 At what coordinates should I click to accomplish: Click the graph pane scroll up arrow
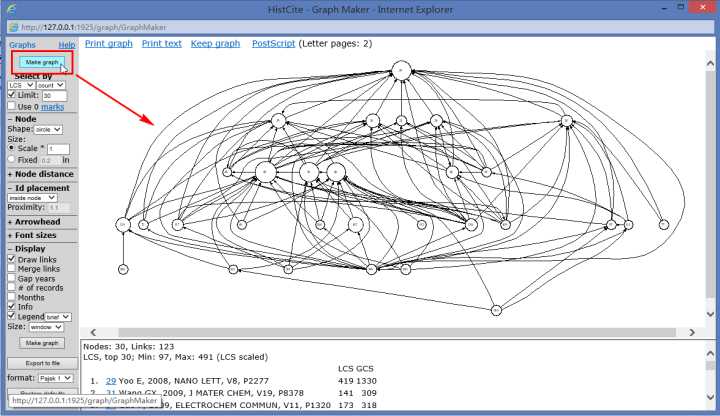(710, 63)
